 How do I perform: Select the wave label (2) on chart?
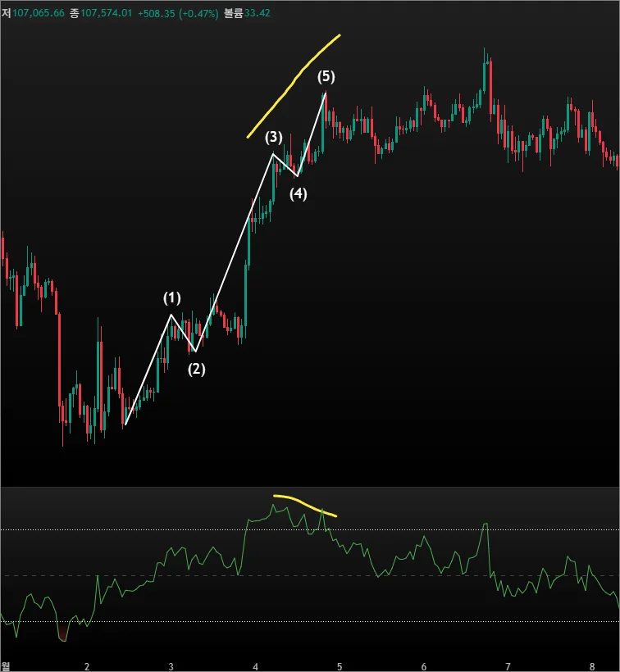tap(196, 369)
